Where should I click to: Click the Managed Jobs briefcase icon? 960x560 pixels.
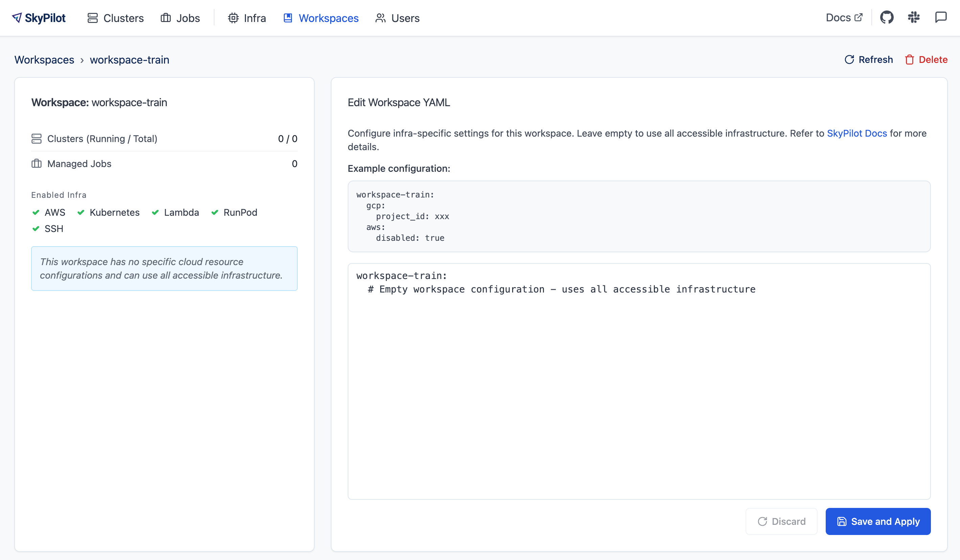[37, 163]
